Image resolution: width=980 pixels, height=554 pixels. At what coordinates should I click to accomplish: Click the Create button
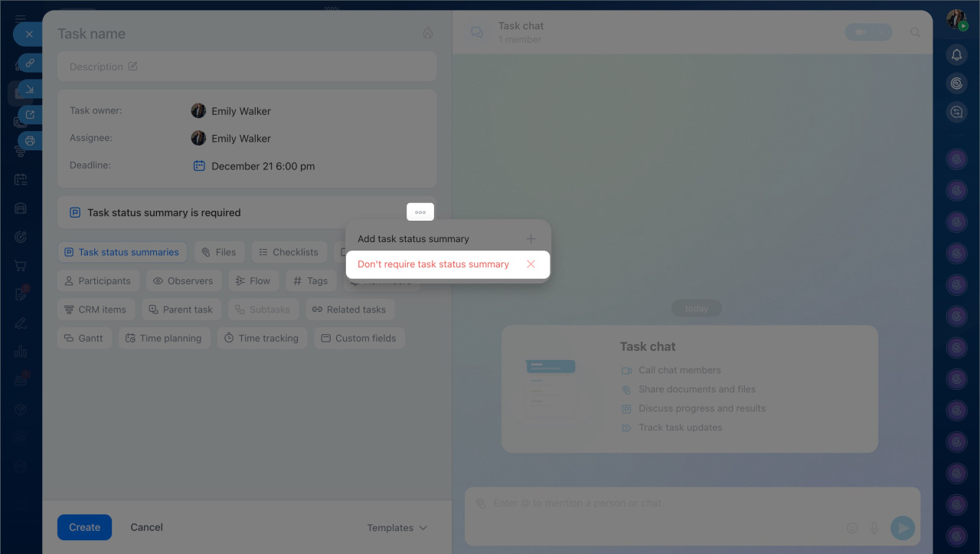[x=84, y=527]
